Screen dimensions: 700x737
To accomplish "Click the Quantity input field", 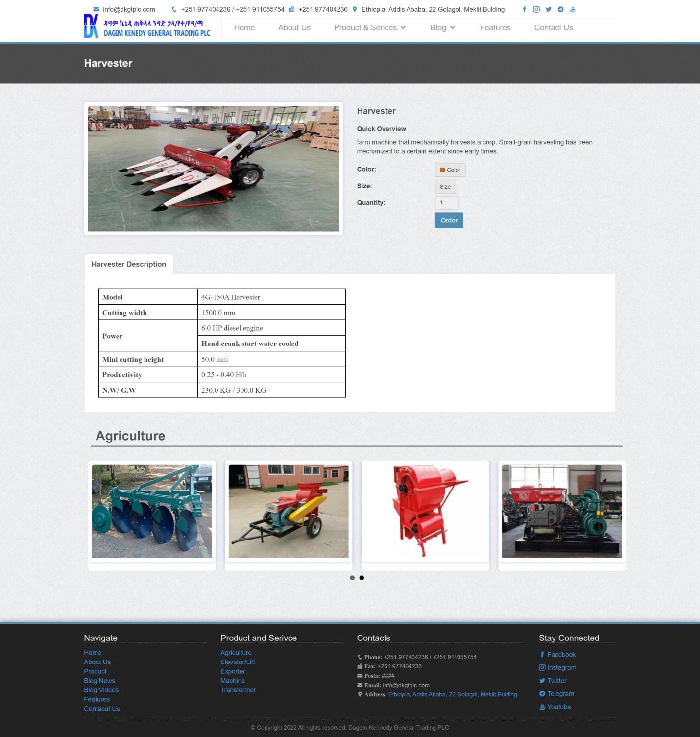I will pos(446,203).
